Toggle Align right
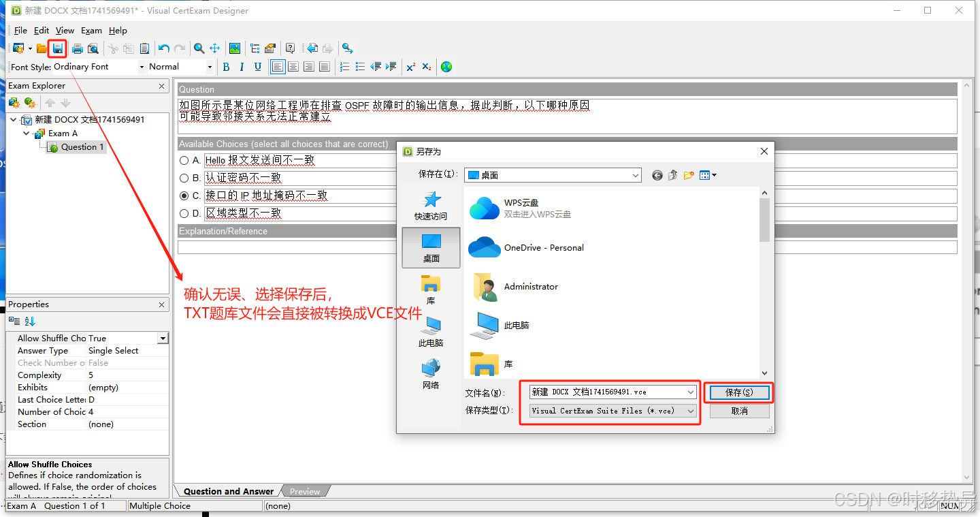 tap(308, 67)
